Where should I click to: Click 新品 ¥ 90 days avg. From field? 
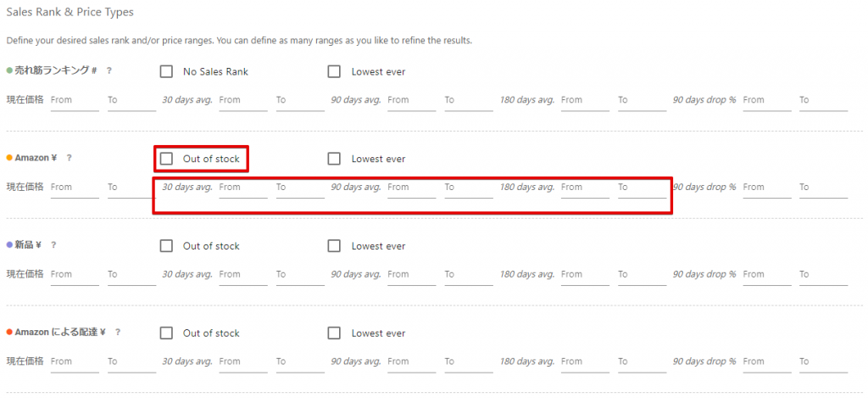411,275
